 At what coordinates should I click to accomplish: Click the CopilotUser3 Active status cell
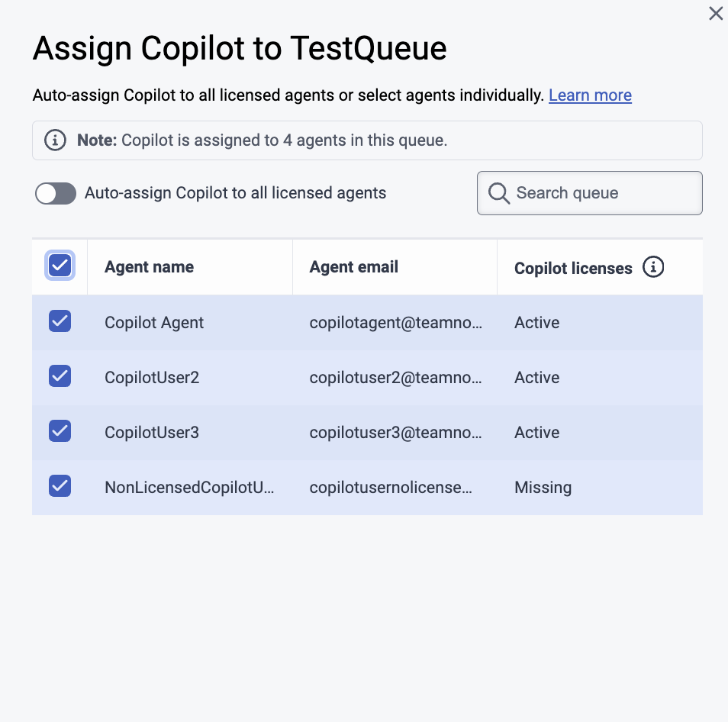coord(536,433)
